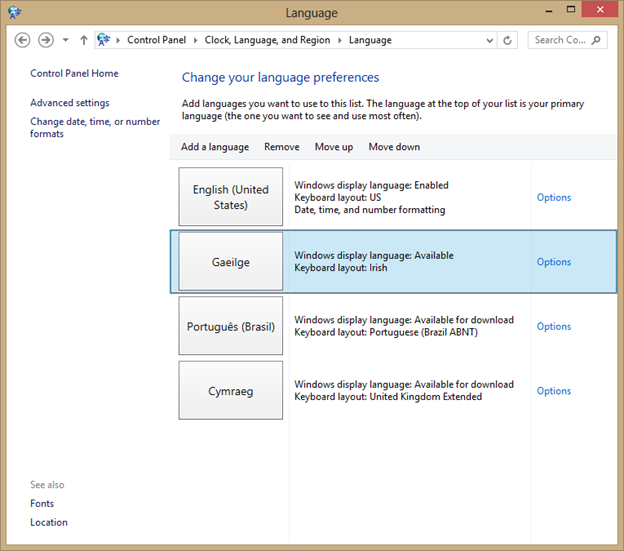Screen dimensions: 624x551
Task: Open Clock, Language, and Region breadcrumb
Action: (x=267, y=40)
